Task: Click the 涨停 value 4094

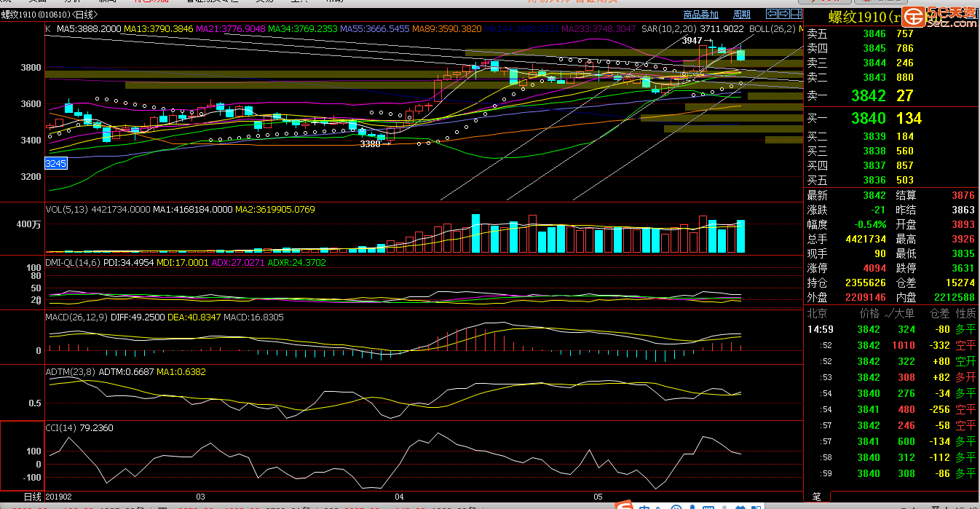Action: 874,268
